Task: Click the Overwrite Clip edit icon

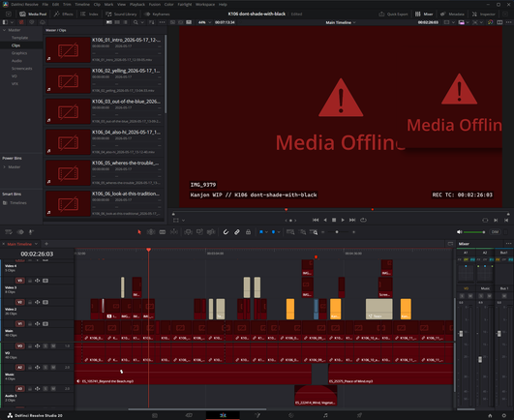Action: tap(199, 232)
